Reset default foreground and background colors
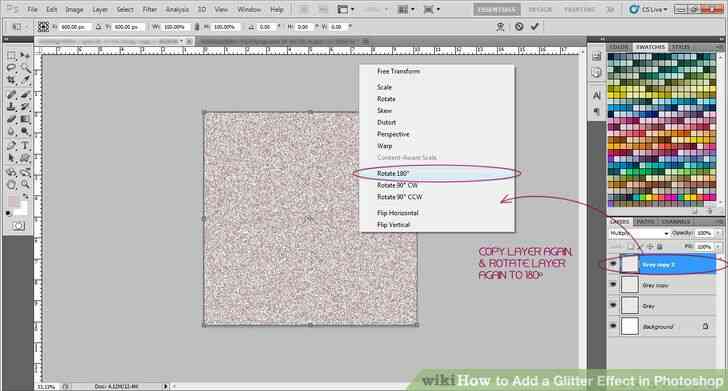728x391 pixels. [x=9, y=214]
